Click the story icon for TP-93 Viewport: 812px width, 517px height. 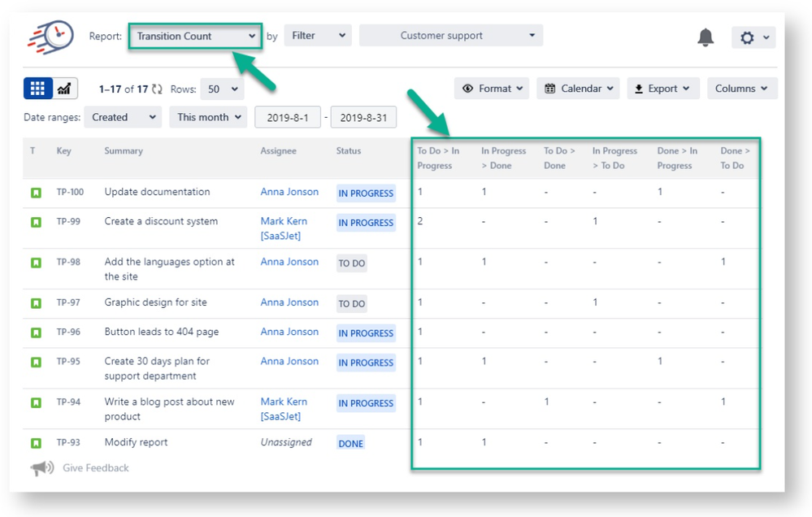pyautogui.click(x=36, y=443)
